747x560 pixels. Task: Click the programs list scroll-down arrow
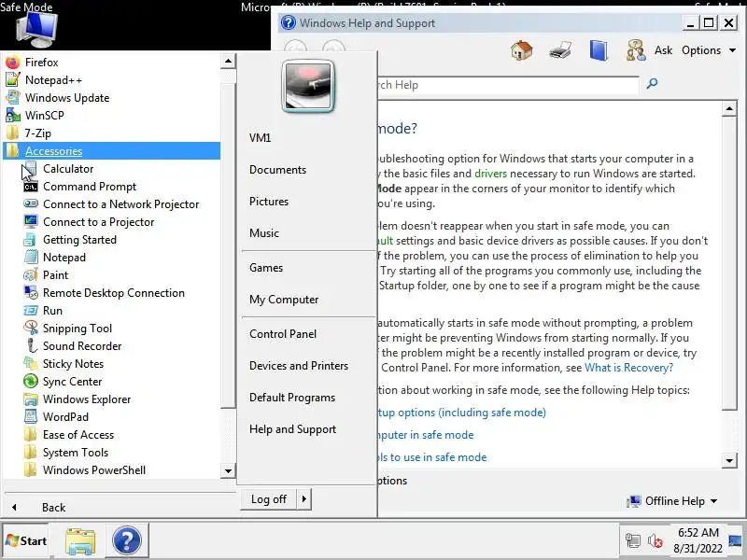(x=228, y=471)
